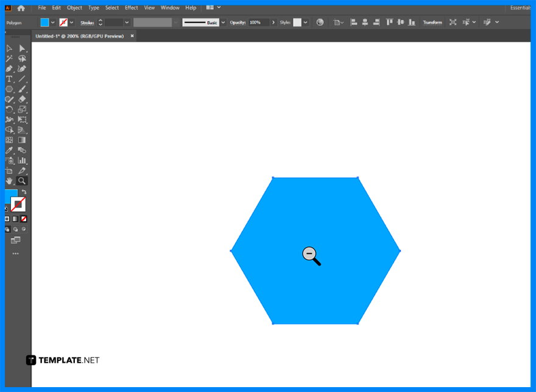This screenshot has height=392, width=536.
Task: Open the Fill color swatch
Action: tap(45, 22)
